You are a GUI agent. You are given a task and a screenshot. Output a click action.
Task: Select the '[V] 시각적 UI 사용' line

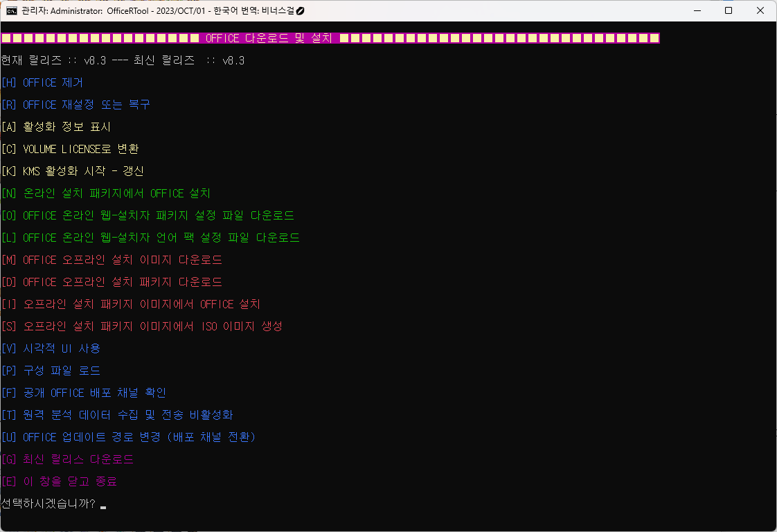(51, 348)
